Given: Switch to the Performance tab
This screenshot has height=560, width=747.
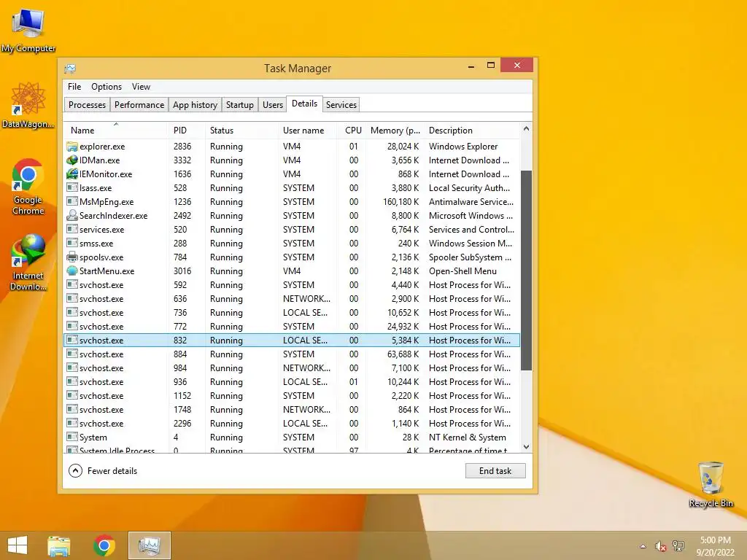Looking at the screenshot, I should point(139,105).
